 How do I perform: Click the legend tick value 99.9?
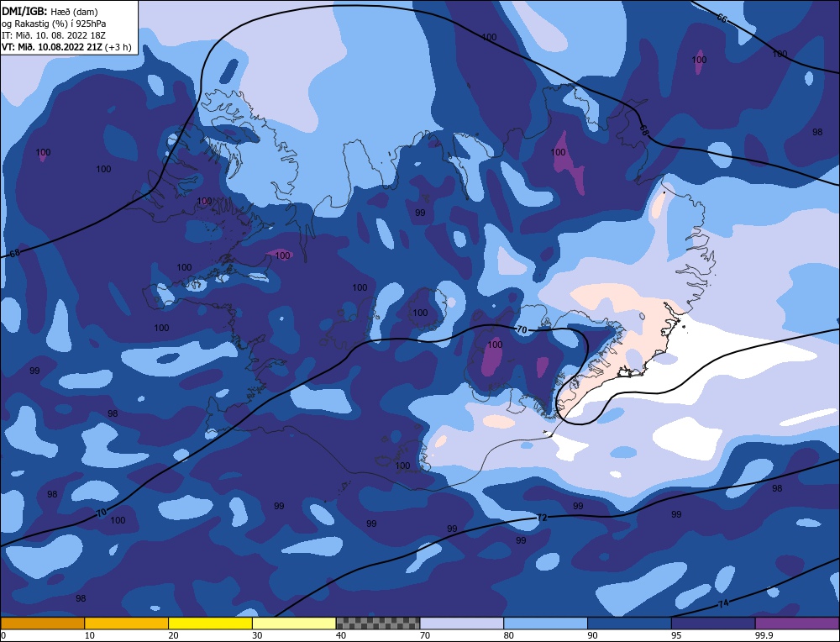764,635
